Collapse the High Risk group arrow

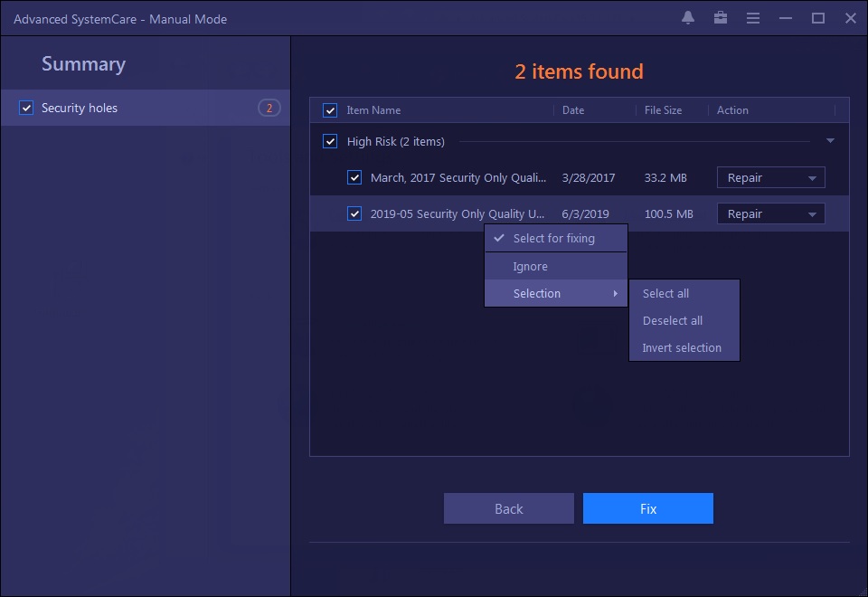click(x=830, y=141)
